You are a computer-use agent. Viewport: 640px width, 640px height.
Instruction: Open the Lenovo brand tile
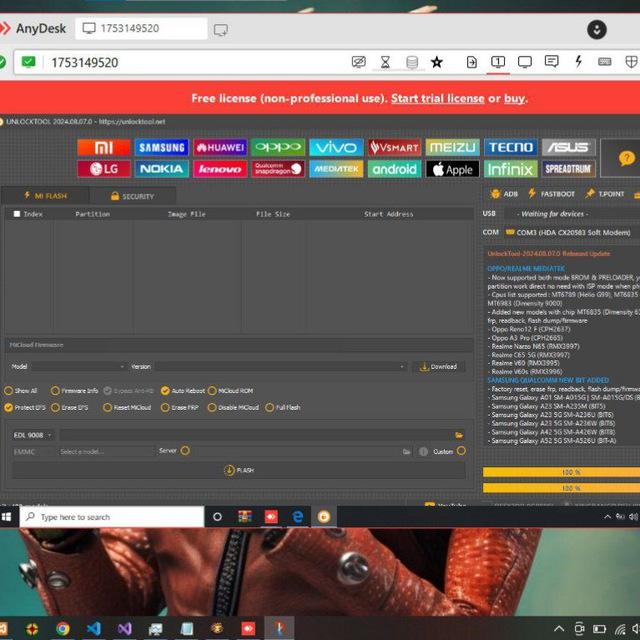220,169
